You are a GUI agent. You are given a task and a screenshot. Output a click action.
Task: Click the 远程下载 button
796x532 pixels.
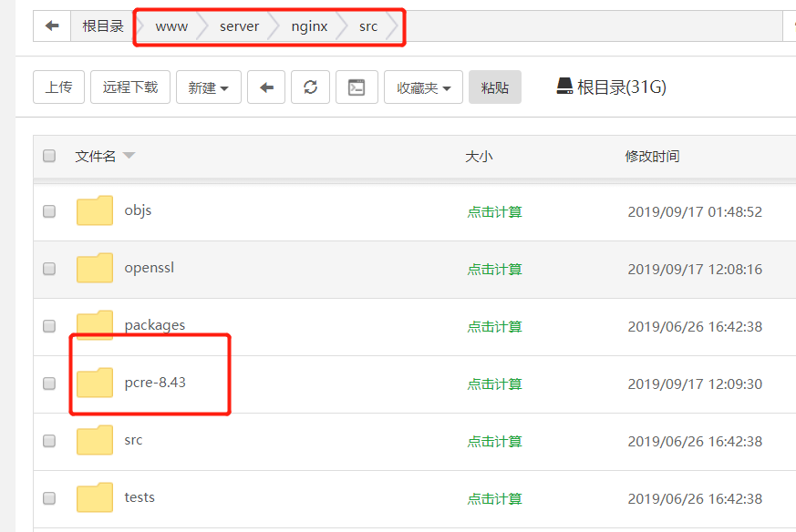point(130,87)
